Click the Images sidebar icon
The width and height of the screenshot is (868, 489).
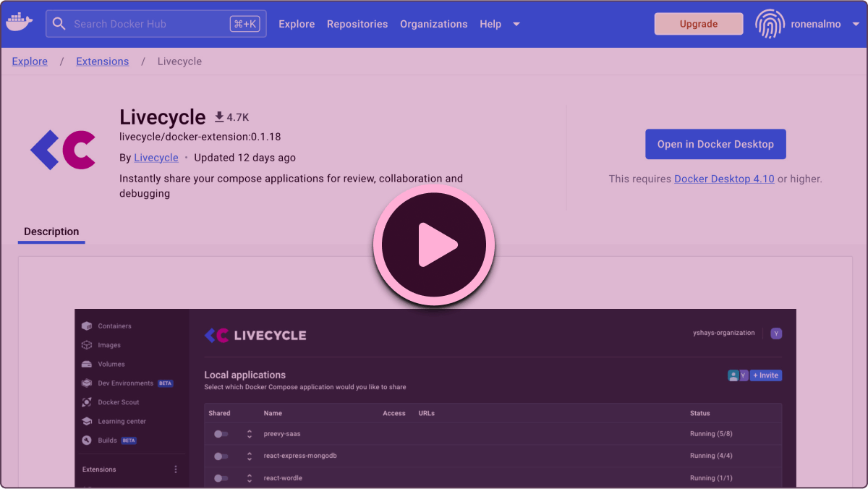(87, 345)
